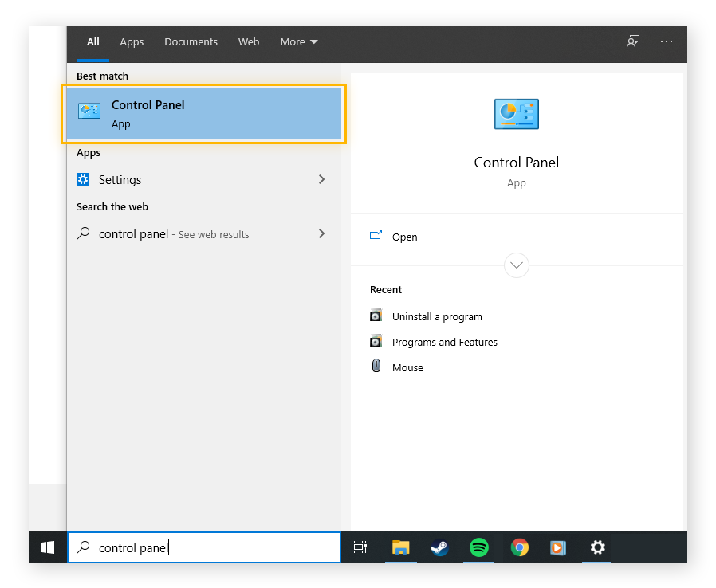Open the YouTube taskbar icon
The height and width of the screenshot is (588, 716).
point(557,547)
